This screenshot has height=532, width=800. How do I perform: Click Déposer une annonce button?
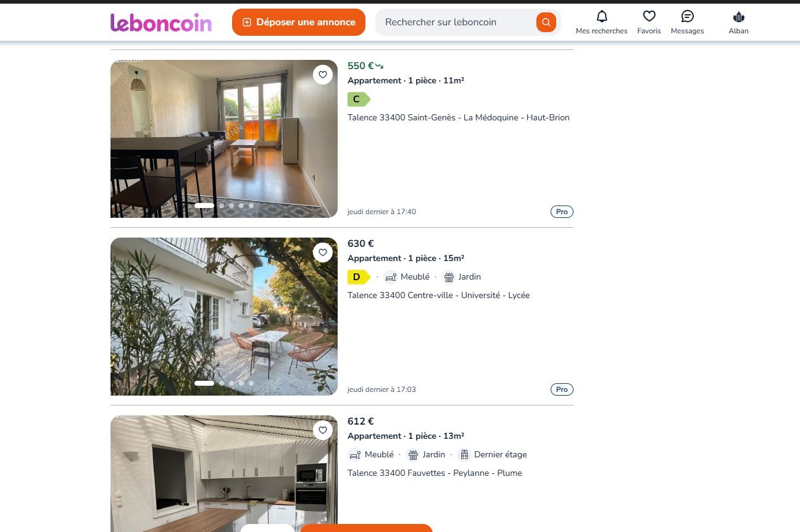tap(299, 22)
